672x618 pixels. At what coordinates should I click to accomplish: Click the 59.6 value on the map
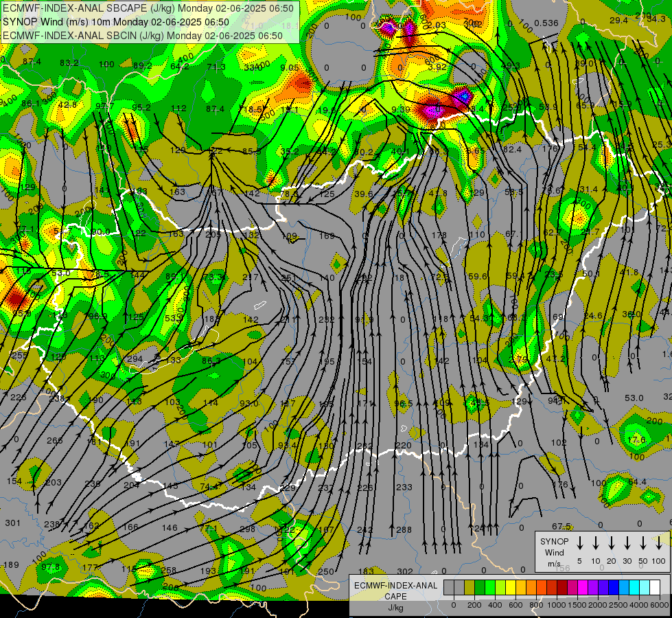(478, 276)
